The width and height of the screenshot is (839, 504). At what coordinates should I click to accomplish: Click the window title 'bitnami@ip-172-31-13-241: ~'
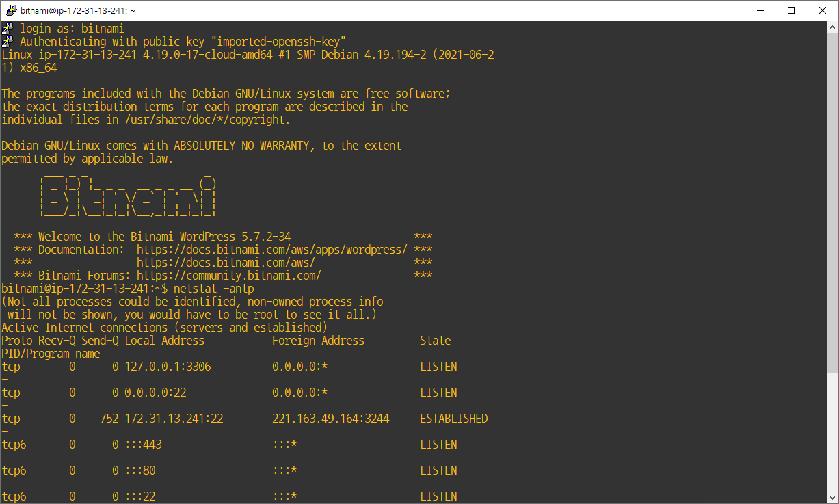[78, 10]
